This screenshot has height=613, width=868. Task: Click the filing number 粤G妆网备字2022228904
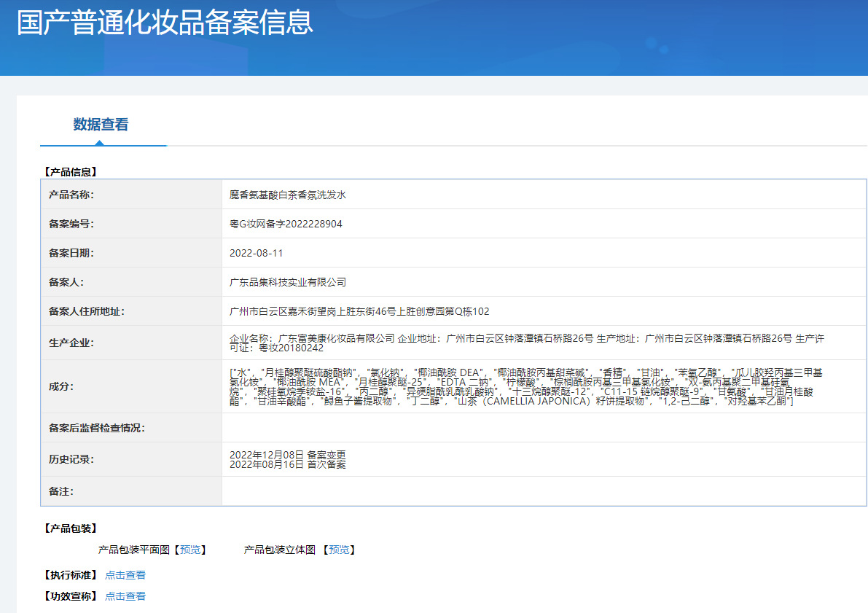(x=286, y=224)
